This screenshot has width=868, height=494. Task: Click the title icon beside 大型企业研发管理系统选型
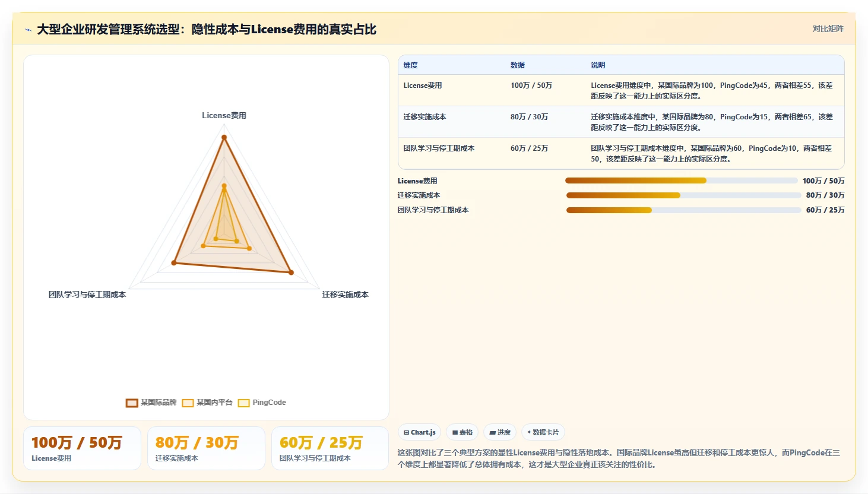pyautogui.click(x=28, y=30)
